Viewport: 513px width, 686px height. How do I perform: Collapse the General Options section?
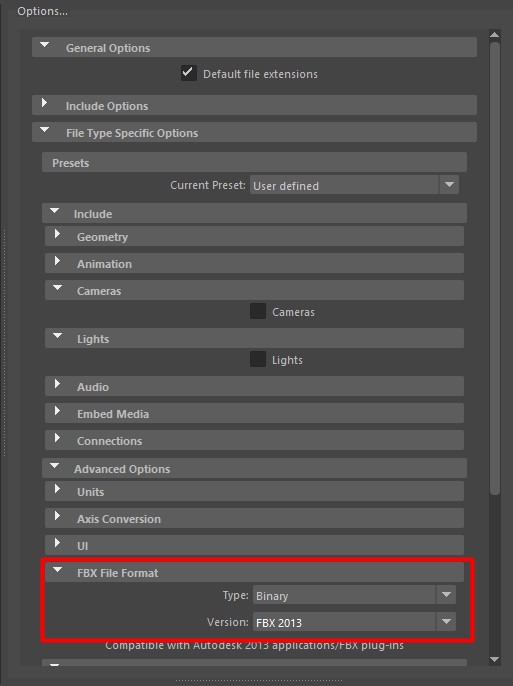tap(45, 45)
